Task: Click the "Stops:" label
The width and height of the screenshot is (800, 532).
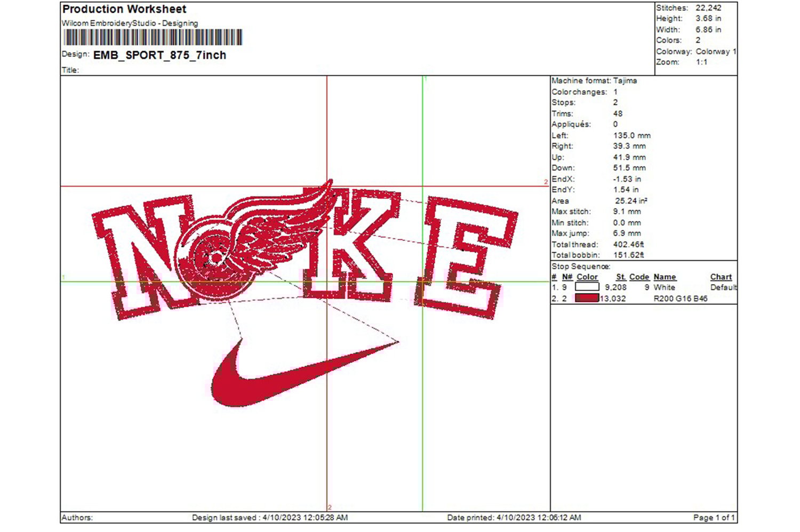Action: click(x=564, y=102)
